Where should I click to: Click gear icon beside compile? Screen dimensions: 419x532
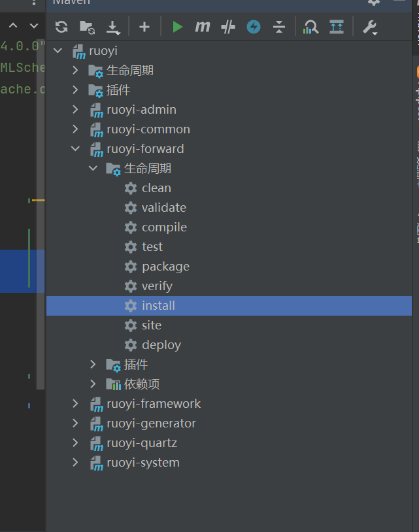pos(131,227)
